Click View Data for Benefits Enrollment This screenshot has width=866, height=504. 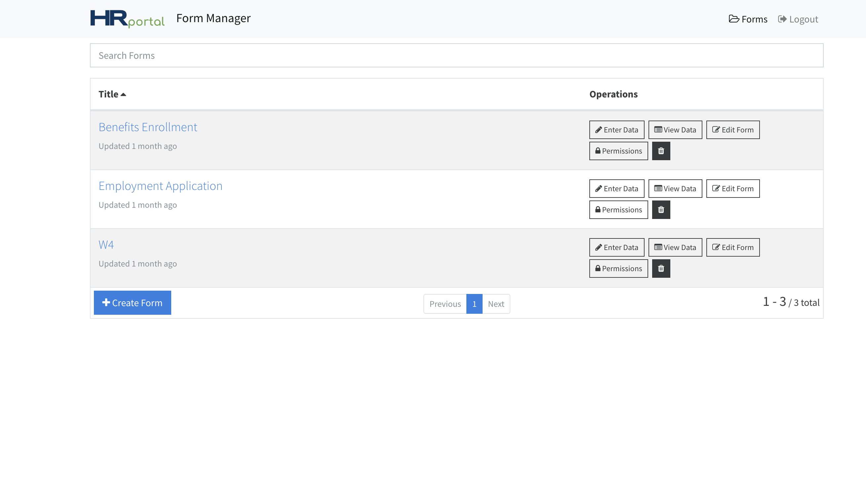(675, 130)
